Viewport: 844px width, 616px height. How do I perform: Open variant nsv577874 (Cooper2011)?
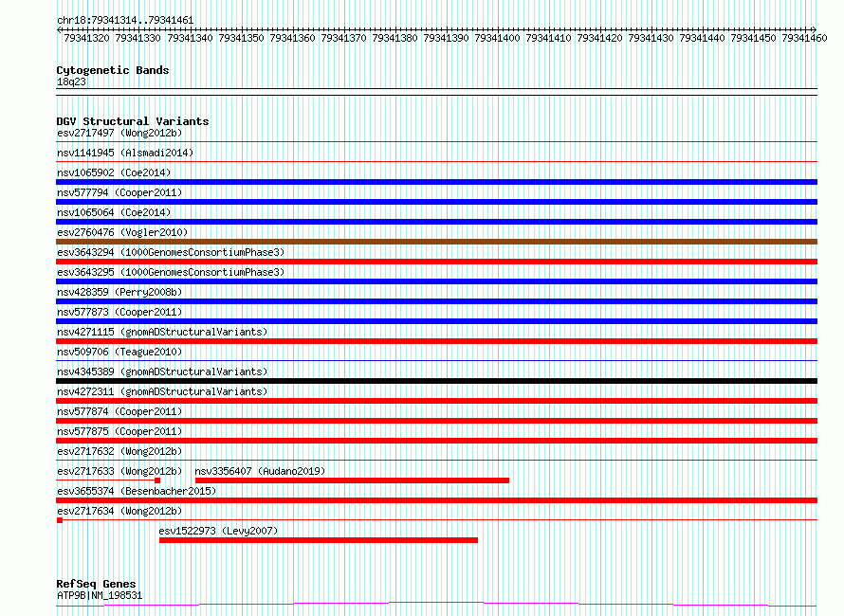point(119,411)
